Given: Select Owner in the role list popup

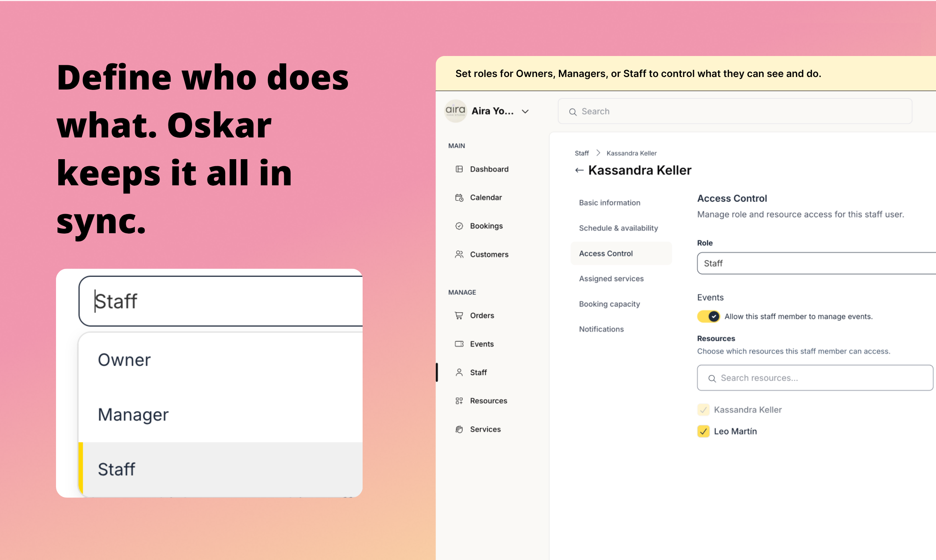Looking at the screenshot, I should [124, 360].
